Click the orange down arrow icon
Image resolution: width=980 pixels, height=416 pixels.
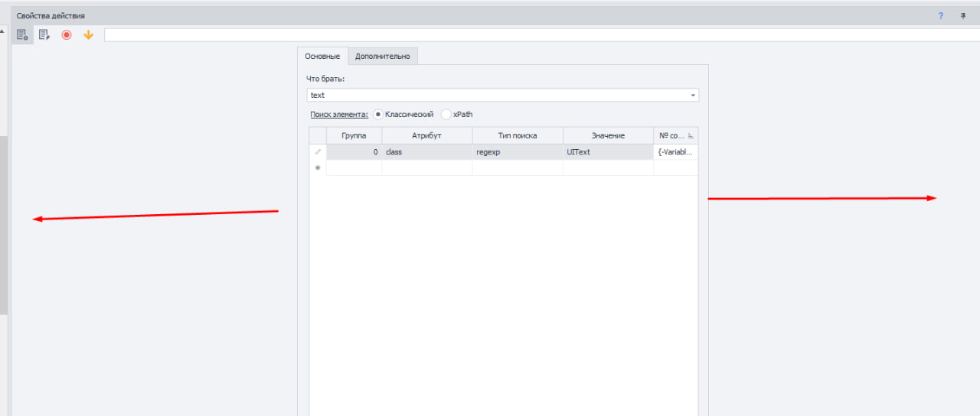(x=88, y=34)
